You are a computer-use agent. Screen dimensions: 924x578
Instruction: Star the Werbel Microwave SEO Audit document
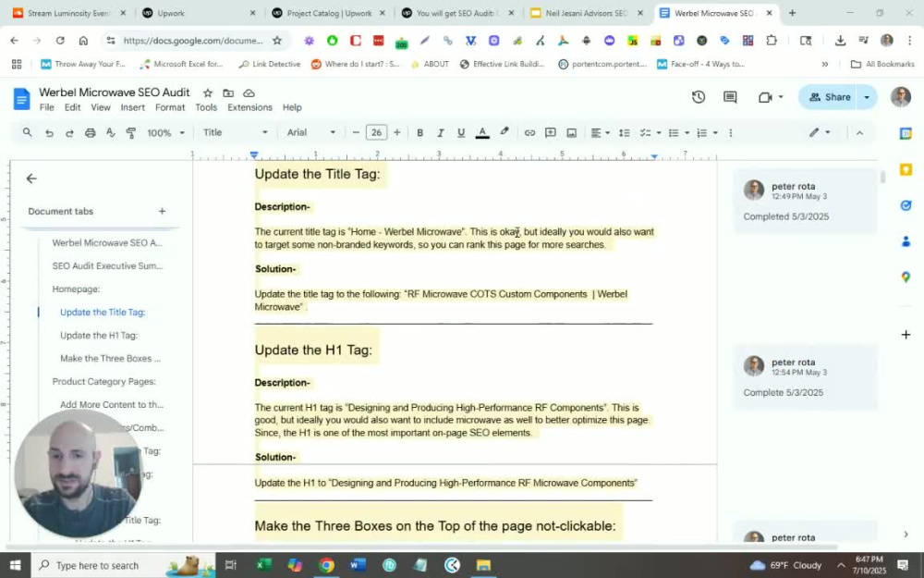207,93
